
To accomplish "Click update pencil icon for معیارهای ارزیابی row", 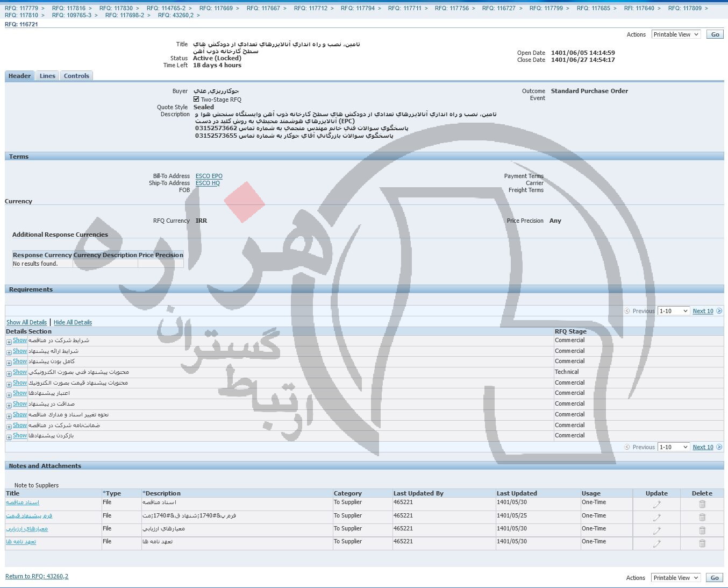I will tap(656, 530).
